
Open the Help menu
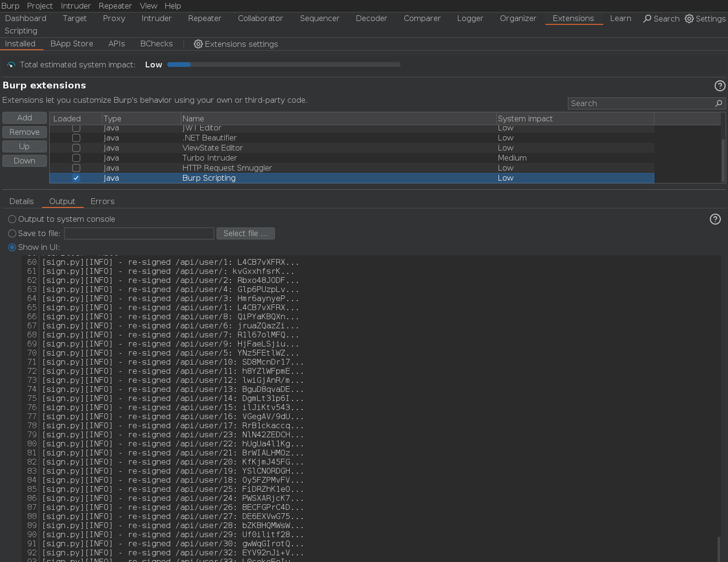click(x=173, y=6)
